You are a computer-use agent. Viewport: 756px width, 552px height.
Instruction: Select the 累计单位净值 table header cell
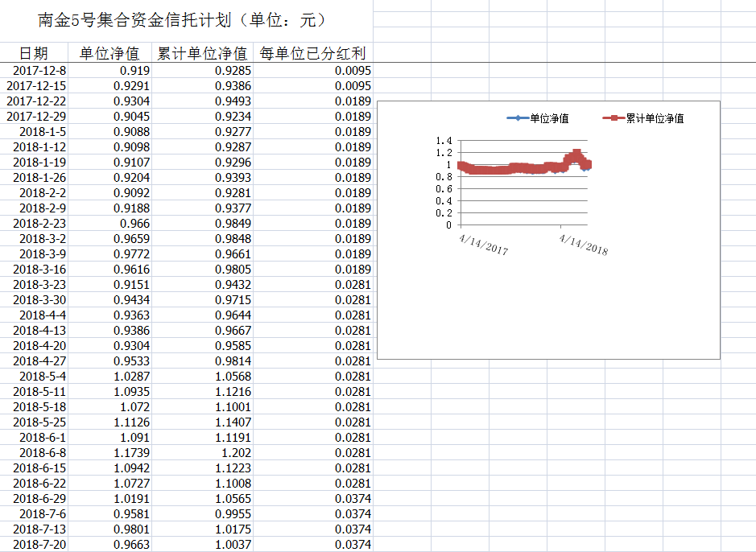(x=202, y=54)
